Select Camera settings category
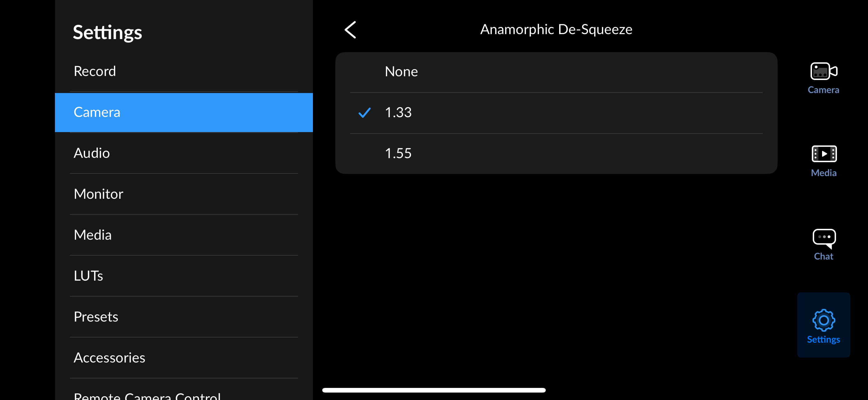Image resolution: width=868 pixels, height=400 pixels. (184, 113)
